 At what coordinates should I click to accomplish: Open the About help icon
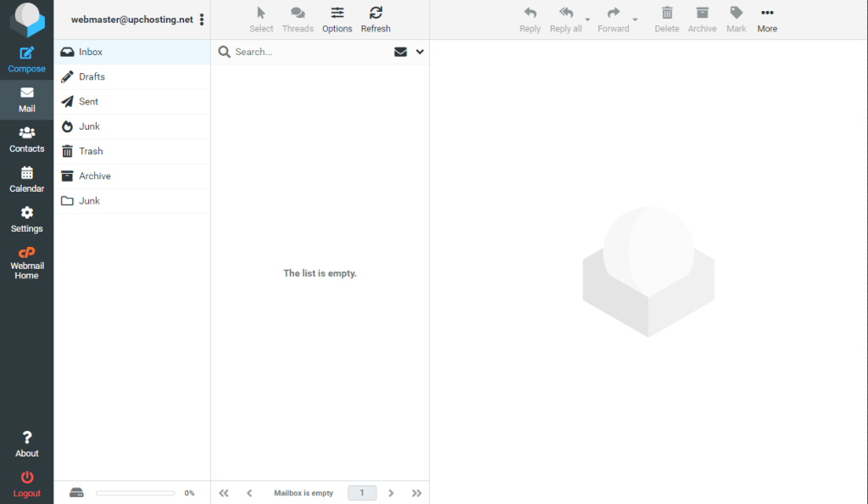pos(26,438)
